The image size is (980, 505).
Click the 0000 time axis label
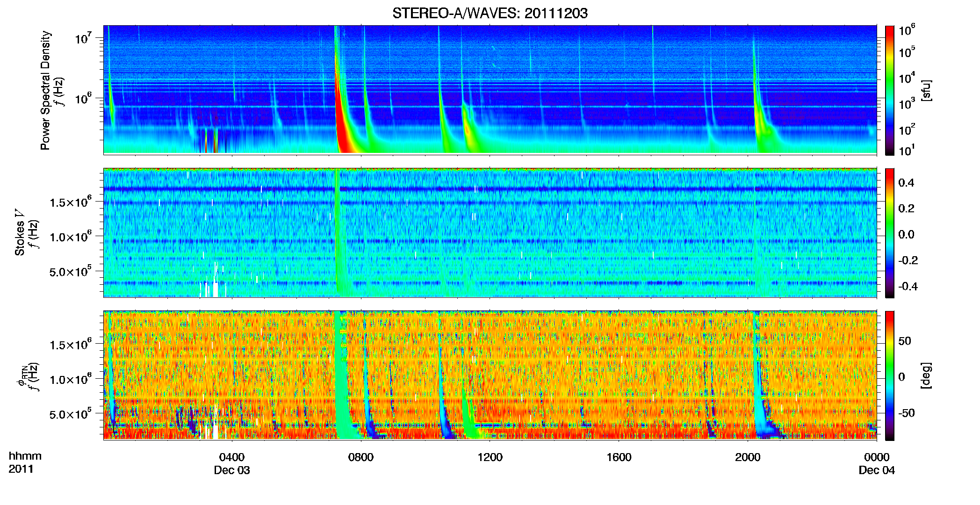point(877,457)
